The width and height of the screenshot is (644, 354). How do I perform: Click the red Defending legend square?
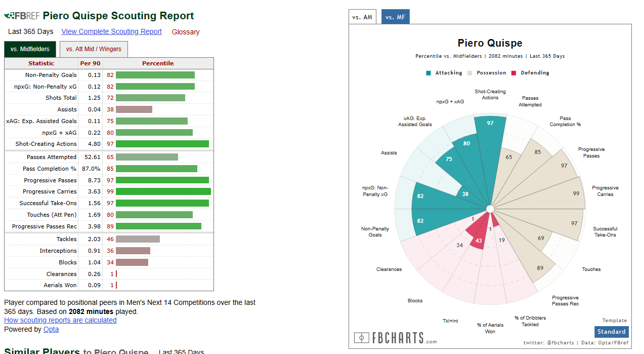click(x=513, y=73)
